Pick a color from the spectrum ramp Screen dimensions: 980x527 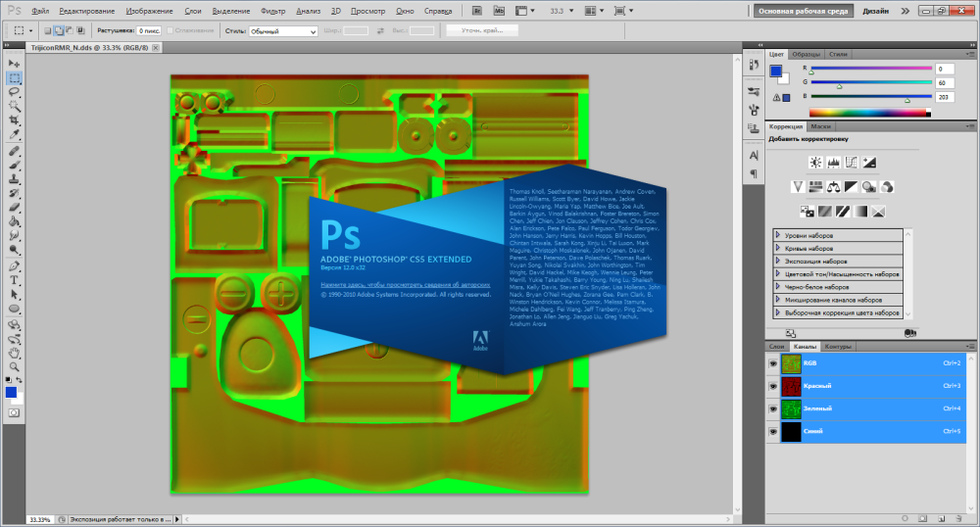click(870, 113)
